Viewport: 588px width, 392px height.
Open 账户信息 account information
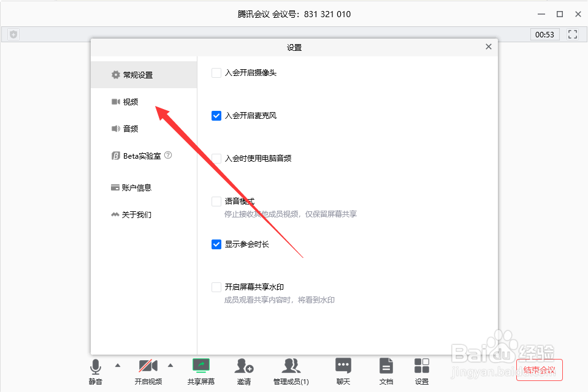pyautogui.click(x=137, y=187)
